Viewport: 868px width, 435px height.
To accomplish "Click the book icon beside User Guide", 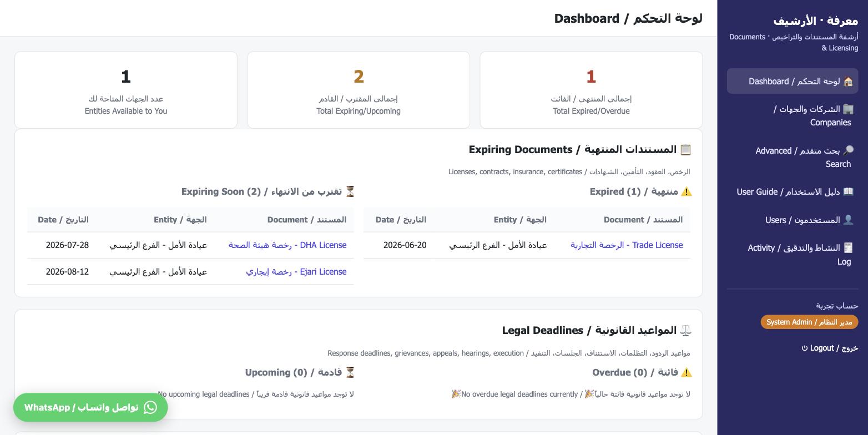I will pos(848,192).
